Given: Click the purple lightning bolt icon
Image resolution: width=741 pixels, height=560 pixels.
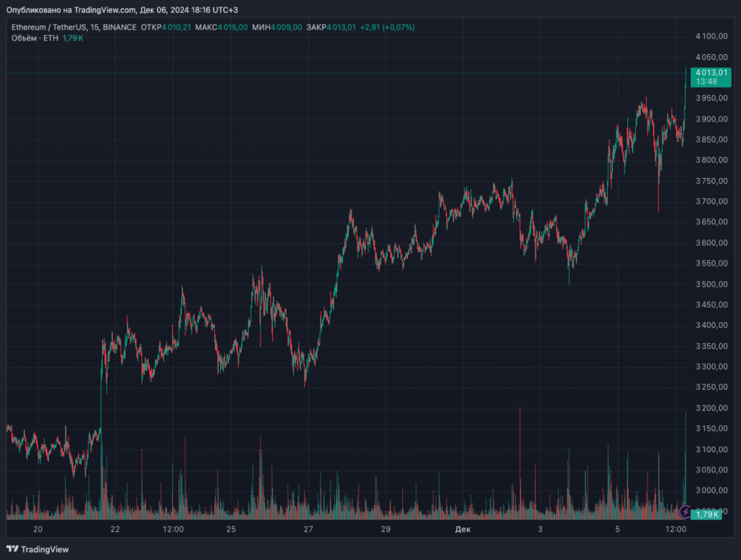Looking at the screenshot, I should (x=685, y=512).
